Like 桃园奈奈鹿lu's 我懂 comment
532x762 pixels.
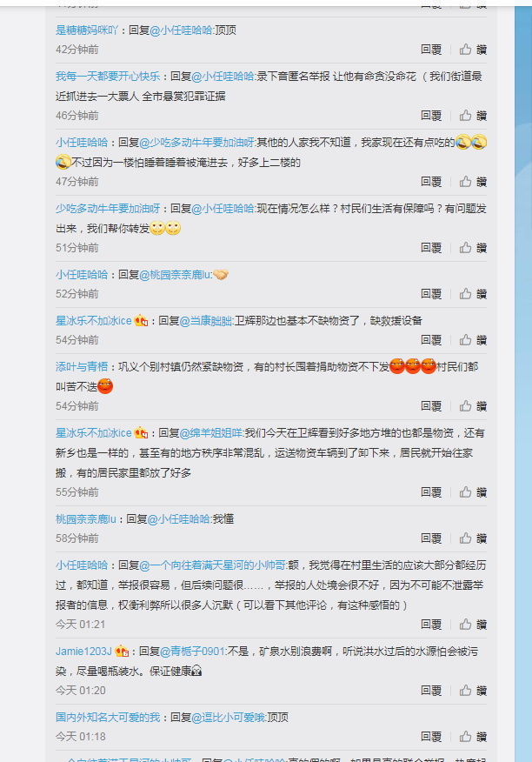coord(473,538)
